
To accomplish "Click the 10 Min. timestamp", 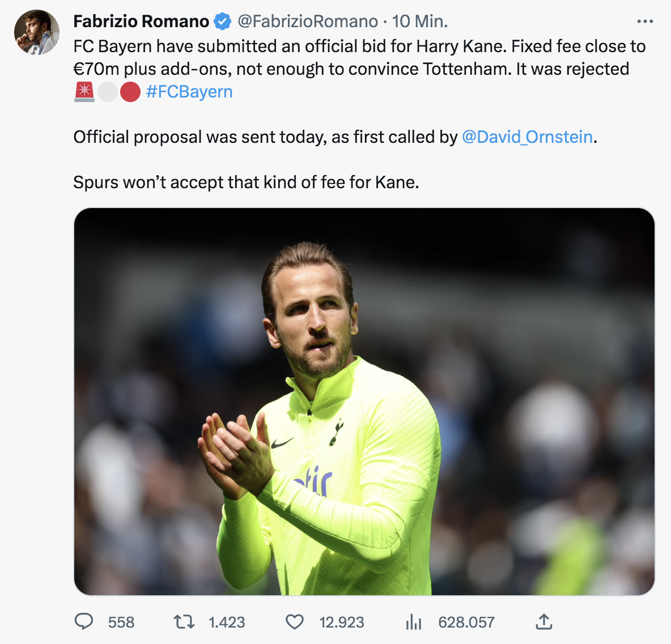I will pyautogui.click(x=420, y=22).
